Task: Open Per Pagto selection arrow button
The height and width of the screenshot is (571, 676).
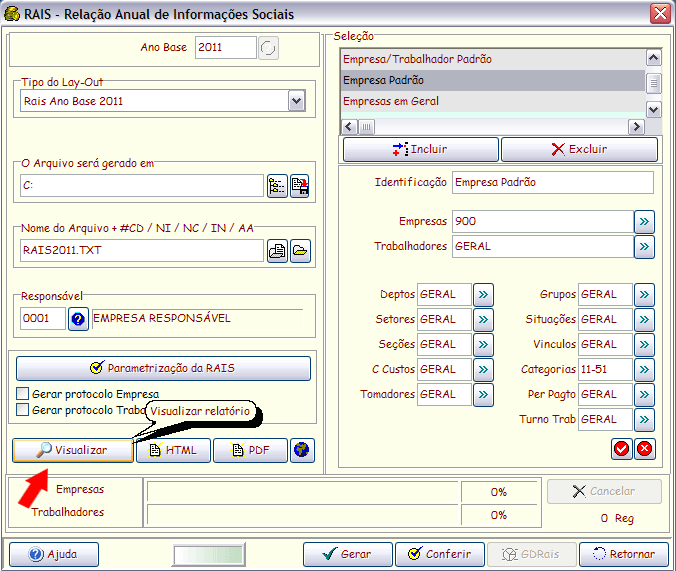Action: tap(644, 395)
